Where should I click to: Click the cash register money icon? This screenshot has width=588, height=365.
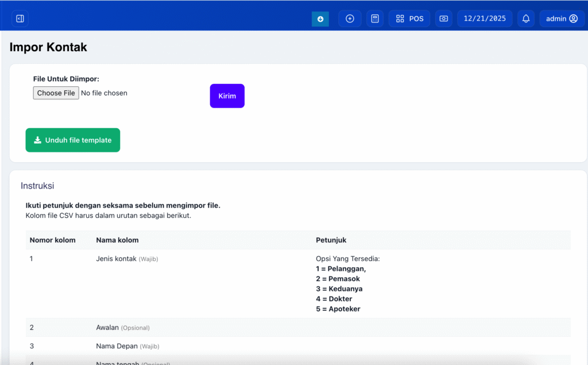[443, 19]
